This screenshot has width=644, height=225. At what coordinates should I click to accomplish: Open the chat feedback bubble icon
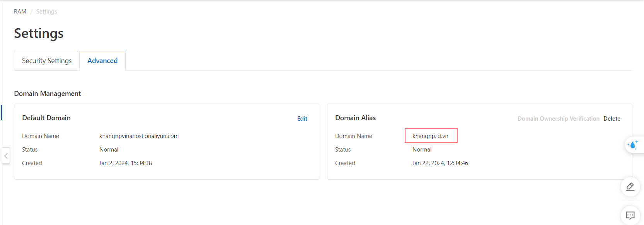(x=630, y=215)
